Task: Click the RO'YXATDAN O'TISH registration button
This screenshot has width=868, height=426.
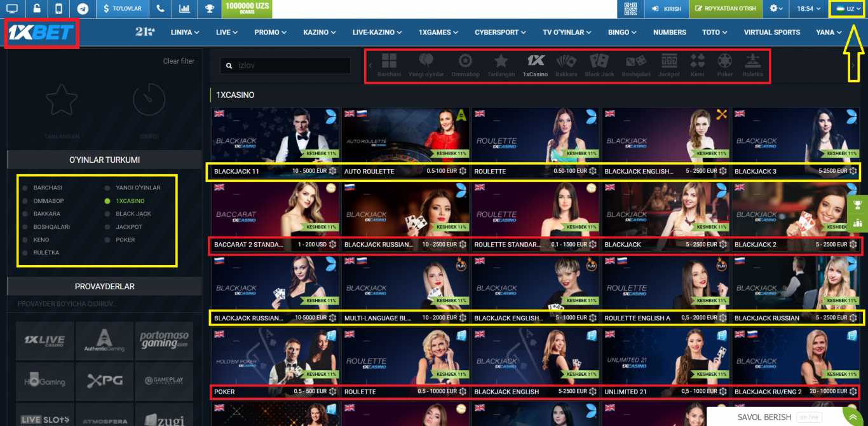Action: 726,9
